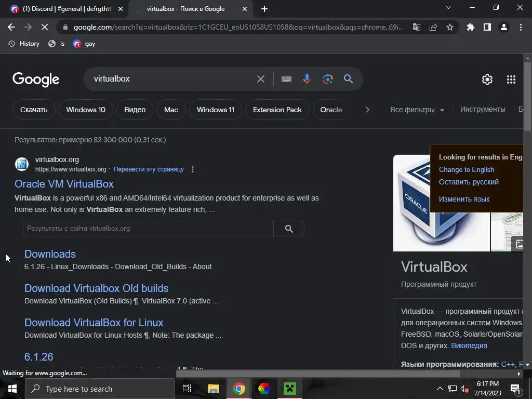Screen dimensions: 532x399
Task: Show hidden system tray icons
Action: click(440, 389)
